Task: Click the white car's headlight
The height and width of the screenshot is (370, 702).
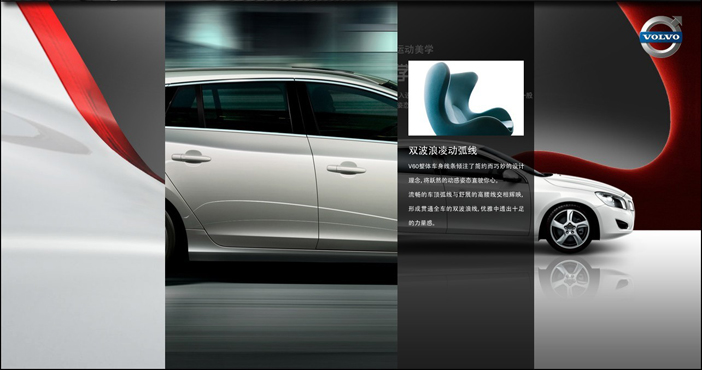Action: point(612,198)
